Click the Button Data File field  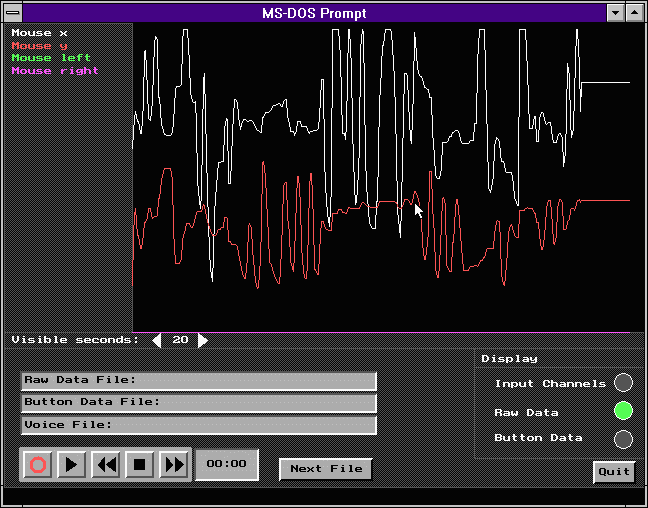click(x=199, y=403)
